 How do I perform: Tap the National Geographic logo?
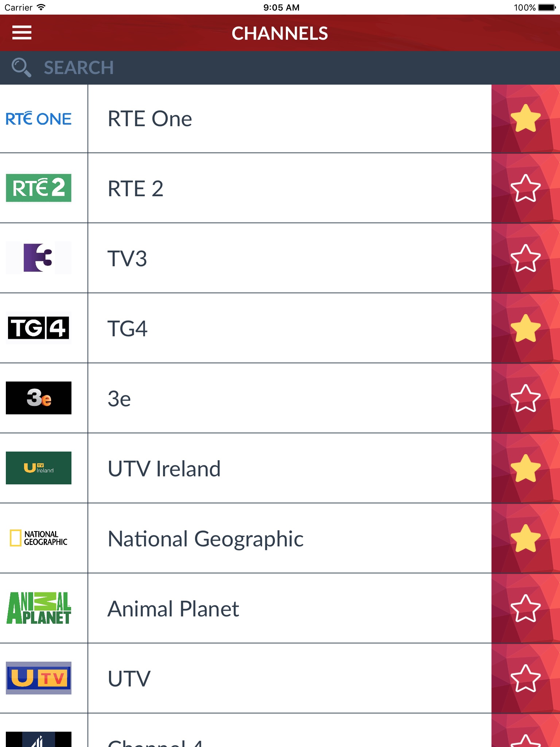point(39,538)
